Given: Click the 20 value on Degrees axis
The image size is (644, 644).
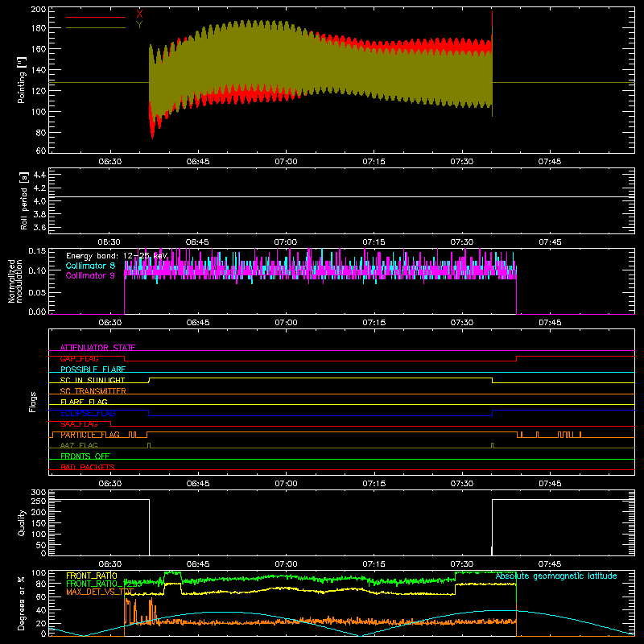Looking at the screenshot, I should (41, 623).
